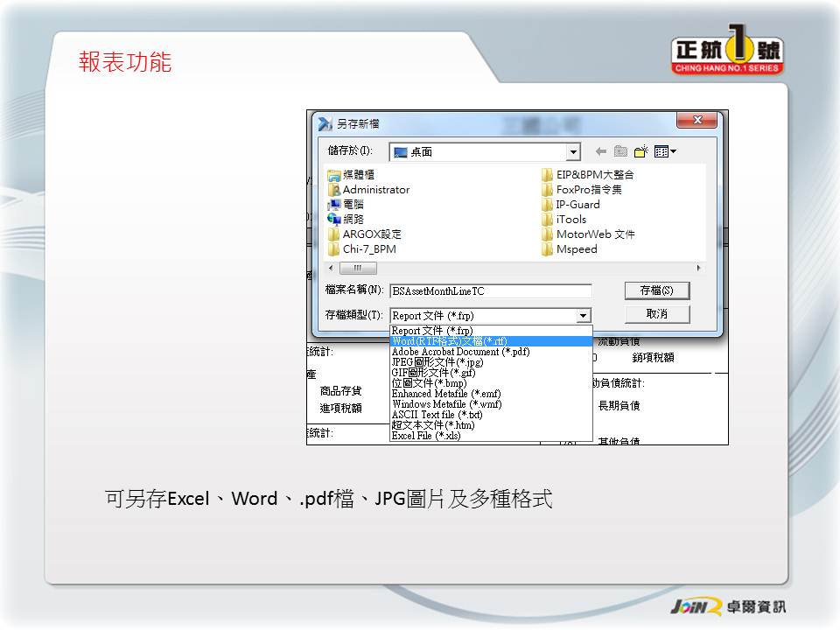Click the up one level folder icon

click(620, 151)
